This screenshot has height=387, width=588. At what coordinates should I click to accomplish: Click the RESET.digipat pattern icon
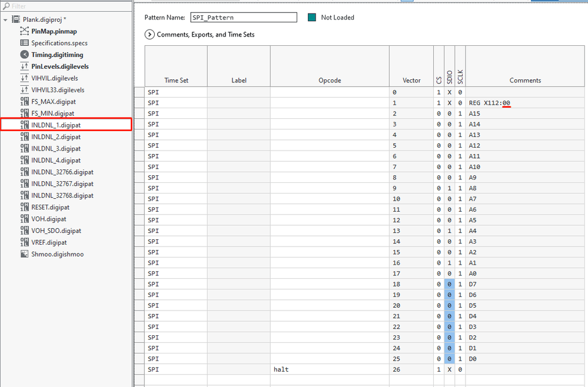(x=24, y=207)
